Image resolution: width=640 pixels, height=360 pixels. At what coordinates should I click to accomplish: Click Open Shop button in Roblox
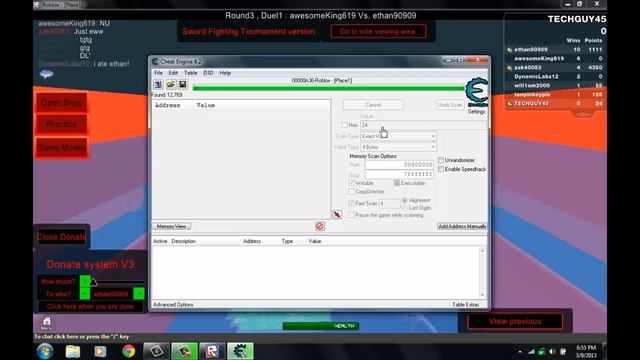[62, 102]
